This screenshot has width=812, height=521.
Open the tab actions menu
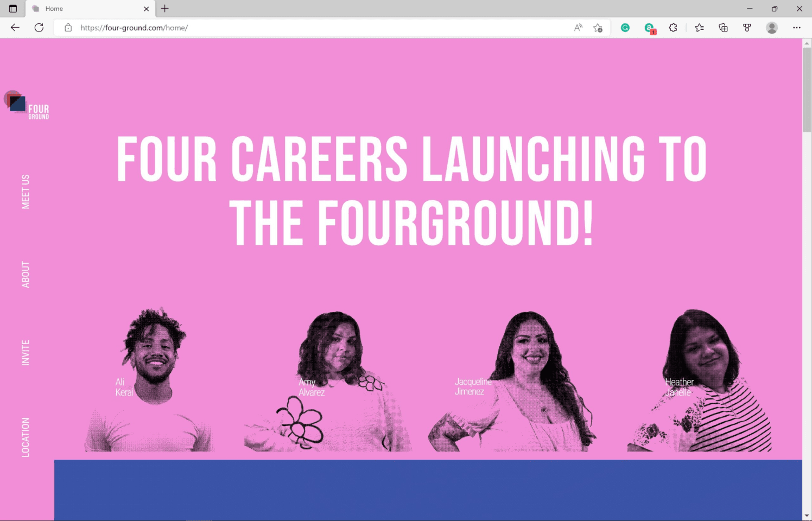13,9
